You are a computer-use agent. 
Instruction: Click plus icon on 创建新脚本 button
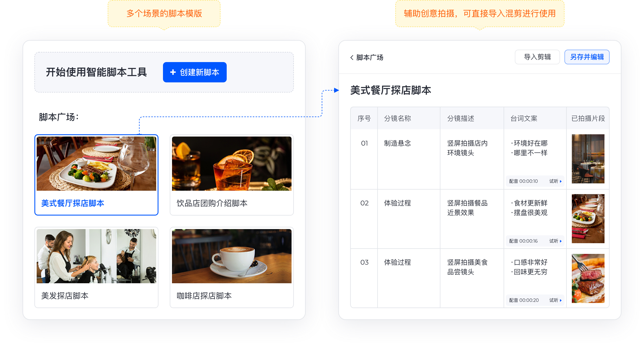coord(173,73)
